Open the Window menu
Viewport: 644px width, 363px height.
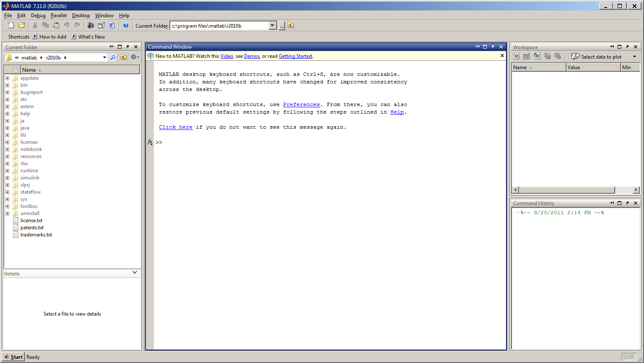click(104, 16)
